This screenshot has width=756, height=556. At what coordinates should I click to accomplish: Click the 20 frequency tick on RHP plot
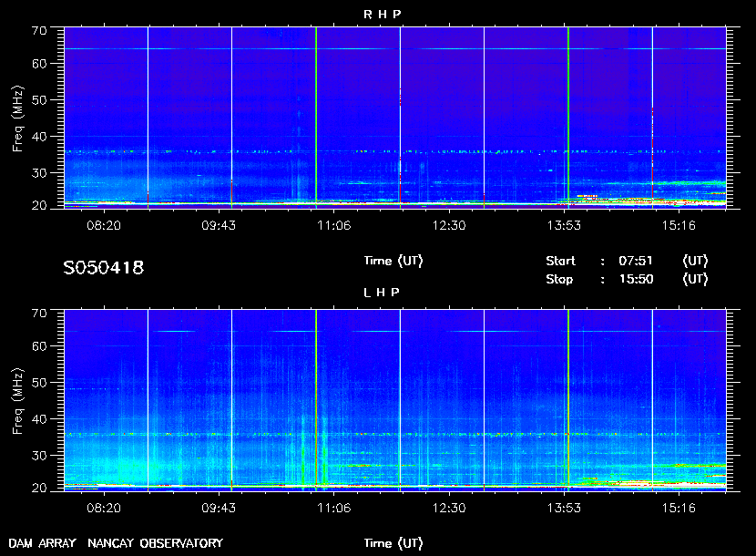[39, 206]
